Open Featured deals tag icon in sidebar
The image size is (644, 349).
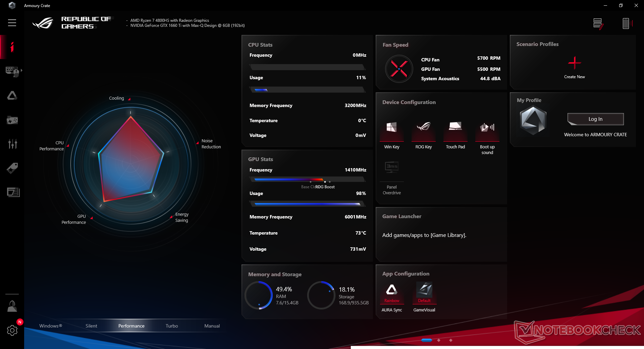pos(12,168)
